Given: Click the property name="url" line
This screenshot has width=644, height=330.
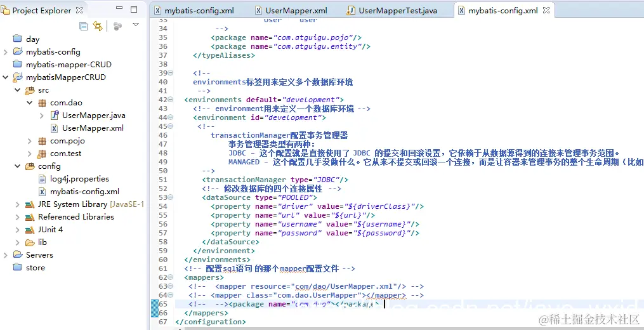Looking at the screenshot, I should coord(293,215).
